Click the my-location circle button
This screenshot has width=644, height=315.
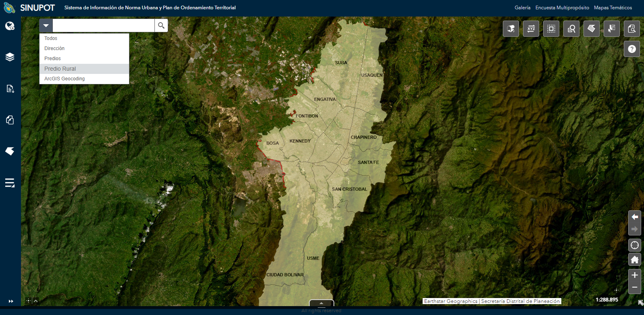click(x=635, y=245)
